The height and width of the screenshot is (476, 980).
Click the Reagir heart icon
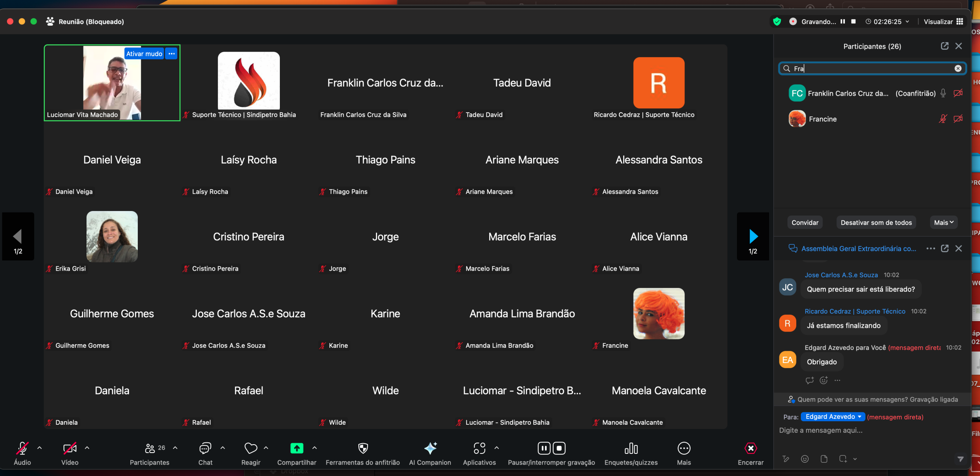pos(251,448)
